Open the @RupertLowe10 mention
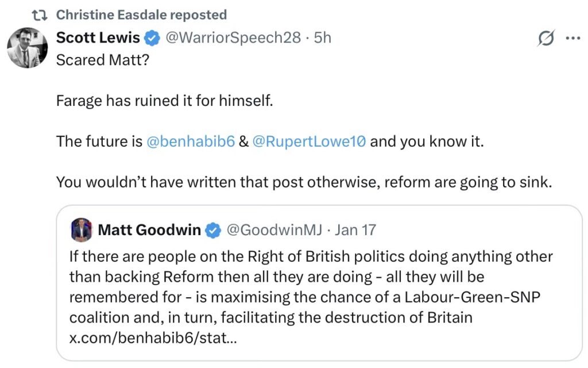Image resolution: width=588 pixels, height=368 pixels. click(309, 141)
